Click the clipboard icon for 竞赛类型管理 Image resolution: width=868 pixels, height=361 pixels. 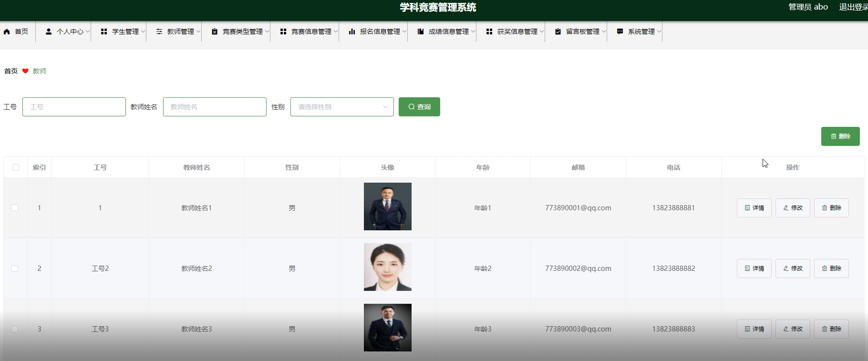(x=215, y=31)
